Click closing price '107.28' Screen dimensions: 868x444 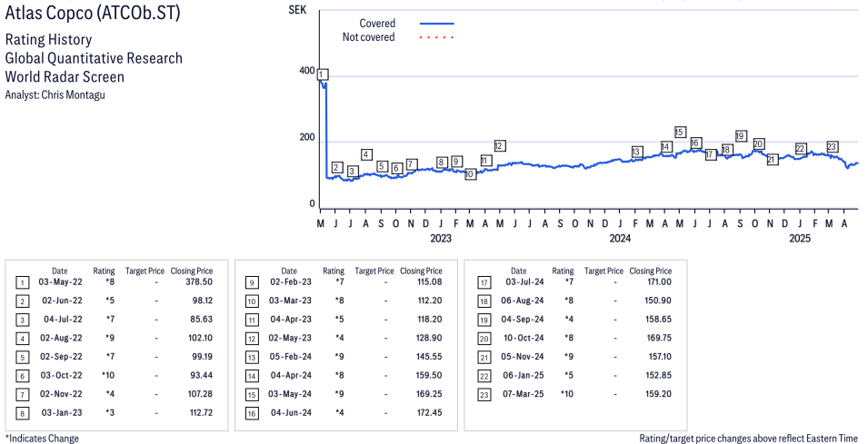coord(200,394)
